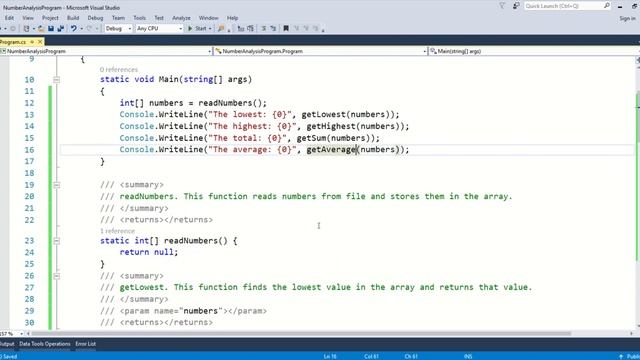Screen dimensions: 640x360
Task: Click getHighest call on line 14
Action: (x=331, y=126)
